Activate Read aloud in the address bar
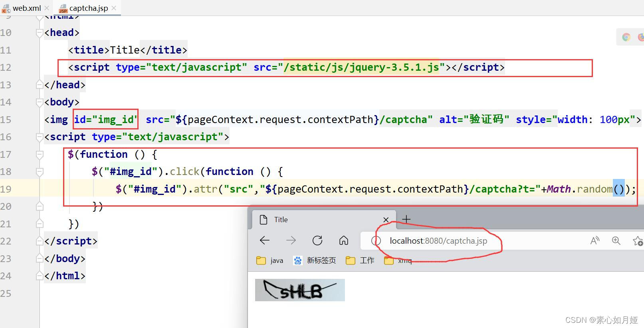Screen dimensions: 644x328 point(595,241)
